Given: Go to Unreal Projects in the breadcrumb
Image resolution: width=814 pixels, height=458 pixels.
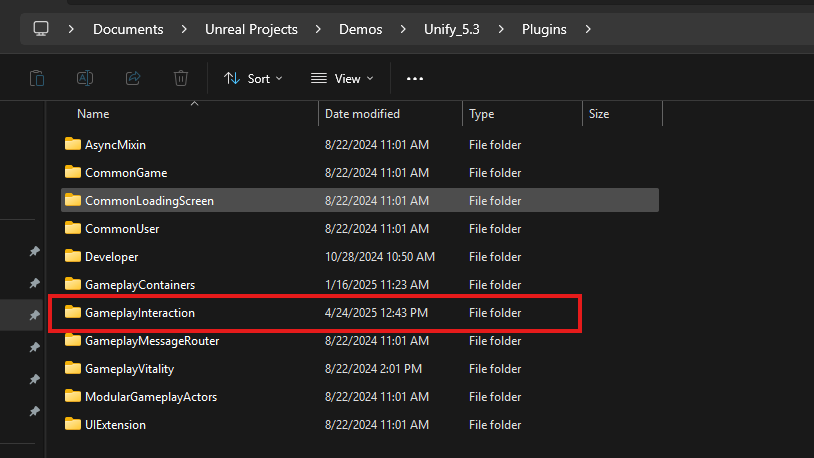Looking at the screenshot, I should point(251,29).
